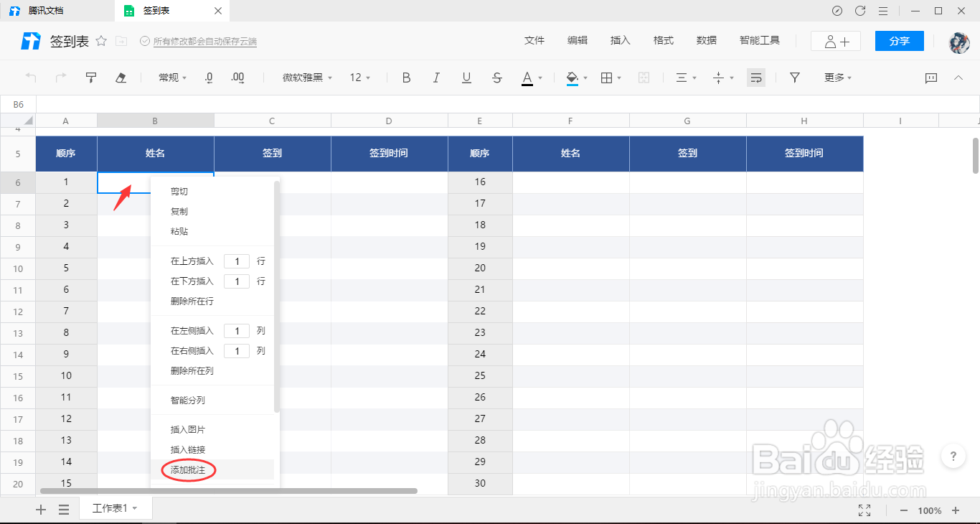980x524 pixels.
Task: Toggle underline formatting
Action: (x=467, y=78)
